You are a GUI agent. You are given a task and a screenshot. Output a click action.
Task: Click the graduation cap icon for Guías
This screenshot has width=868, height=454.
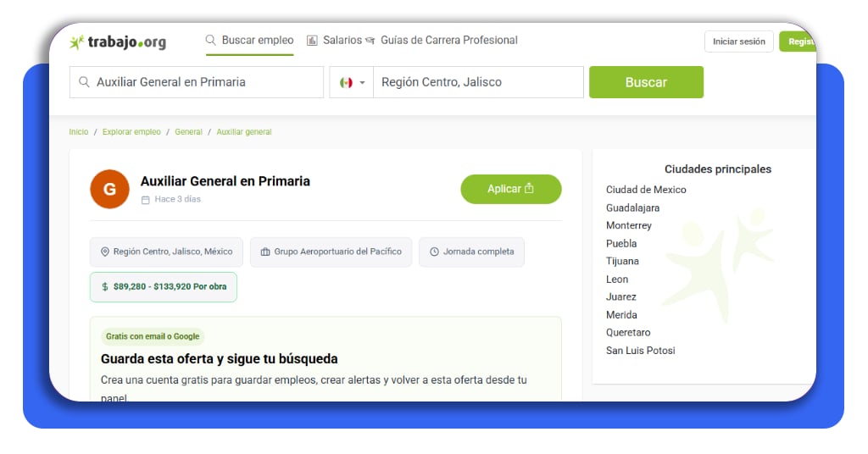click(x=370, y=41)
